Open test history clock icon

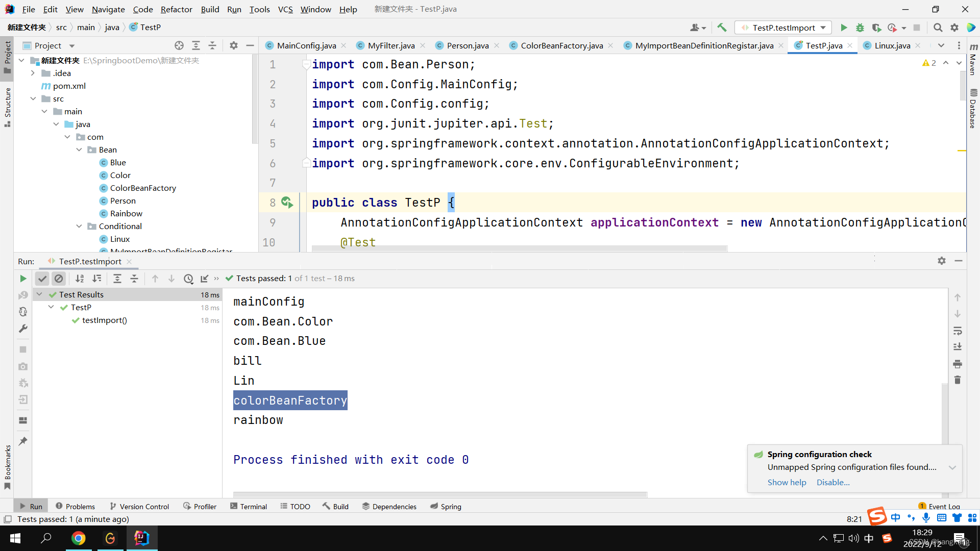pyautogui.click(x=188, y=279)
